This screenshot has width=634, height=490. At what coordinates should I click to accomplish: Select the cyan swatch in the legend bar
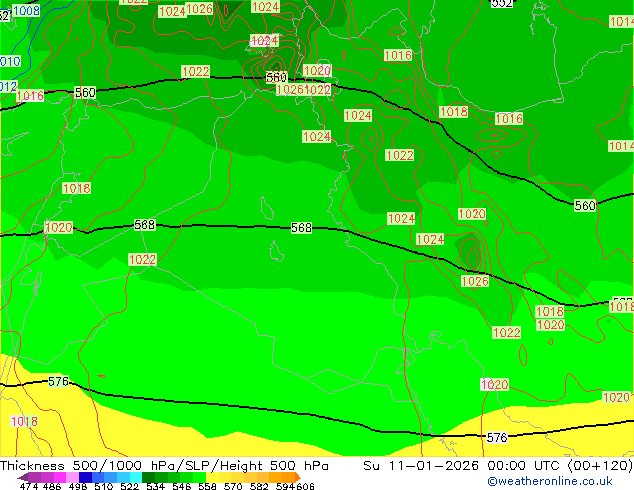(135, 477)
